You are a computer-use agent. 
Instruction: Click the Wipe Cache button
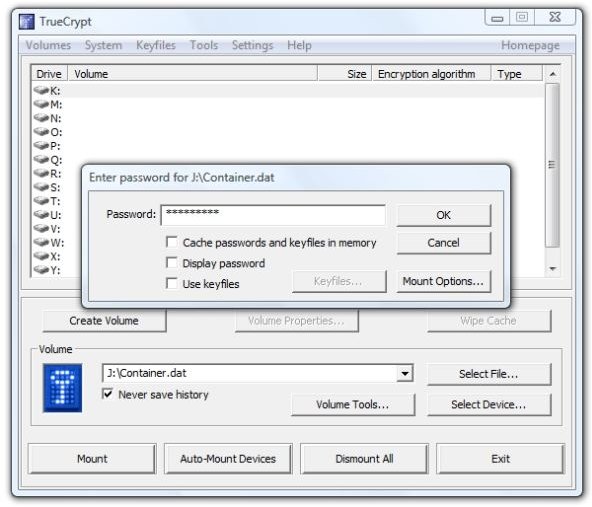[489, 321]
